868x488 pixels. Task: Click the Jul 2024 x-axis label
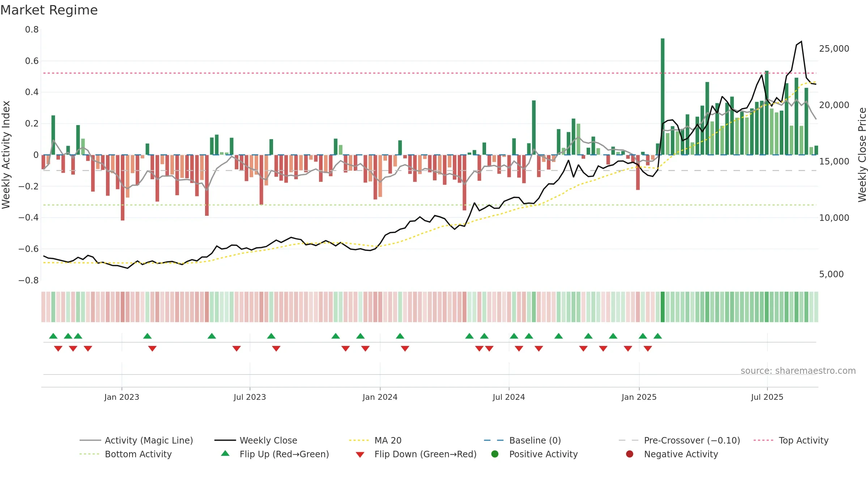(509, 397)
